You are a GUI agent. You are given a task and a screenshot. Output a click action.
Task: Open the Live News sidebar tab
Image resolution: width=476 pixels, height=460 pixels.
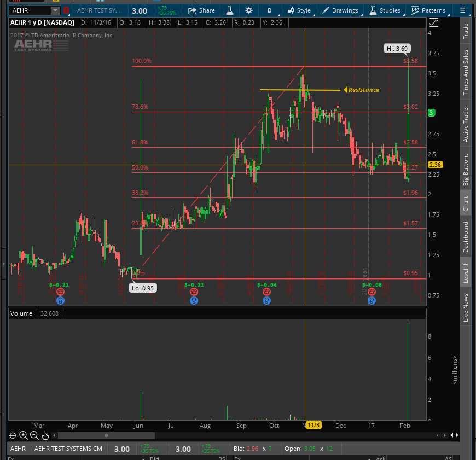[x=466, y=307]
